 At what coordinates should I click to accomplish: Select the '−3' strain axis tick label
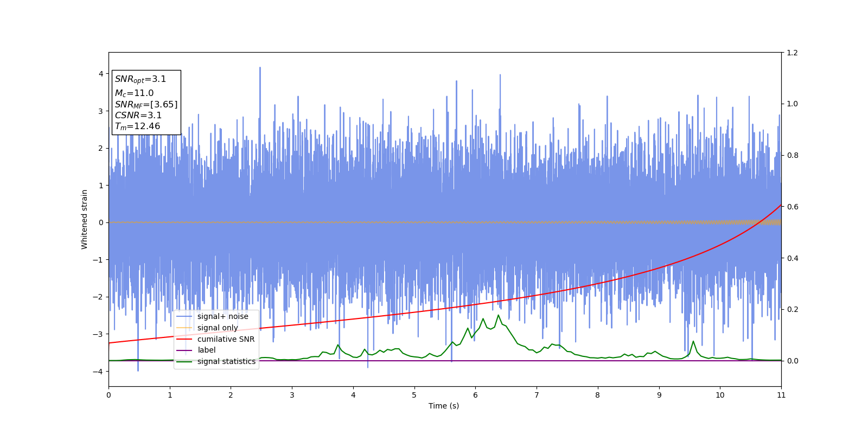pyautogui.click(x=98, y=334)
